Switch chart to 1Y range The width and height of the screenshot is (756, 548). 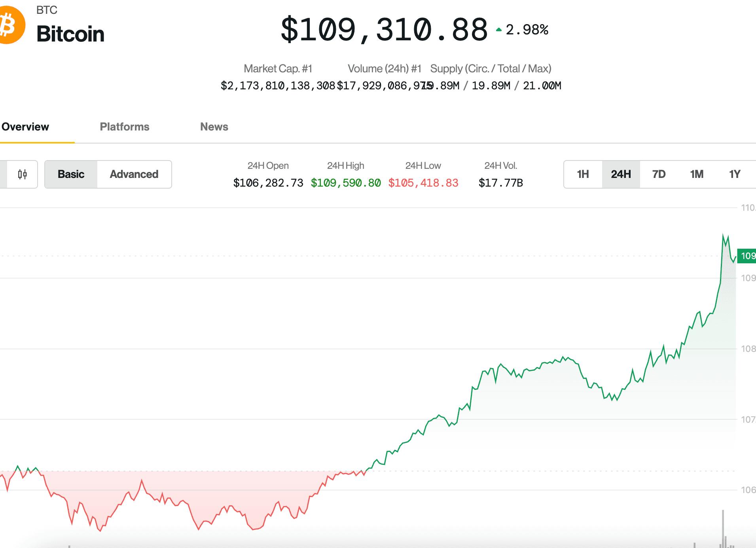735,174
